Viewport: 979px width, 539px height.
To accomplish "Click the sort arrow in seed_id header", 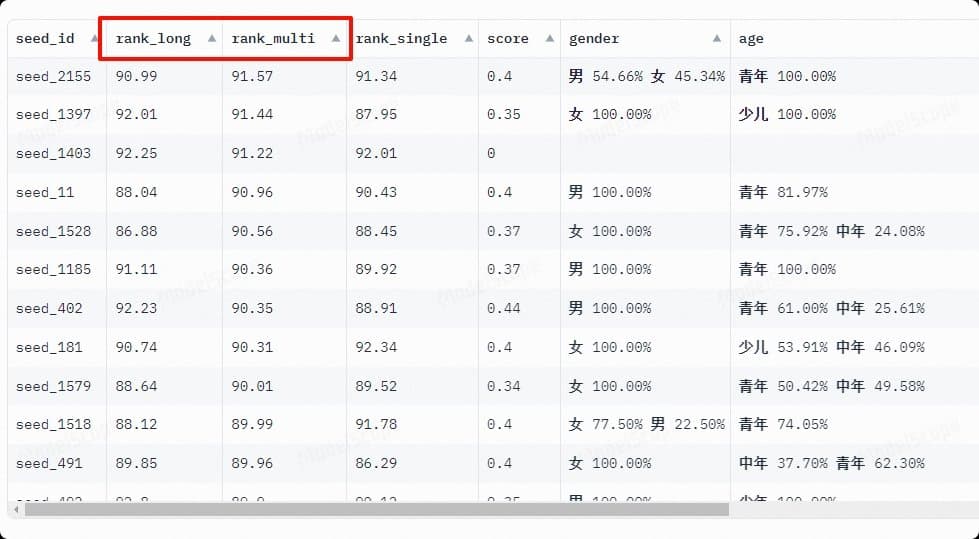I will tap(94, 38).
